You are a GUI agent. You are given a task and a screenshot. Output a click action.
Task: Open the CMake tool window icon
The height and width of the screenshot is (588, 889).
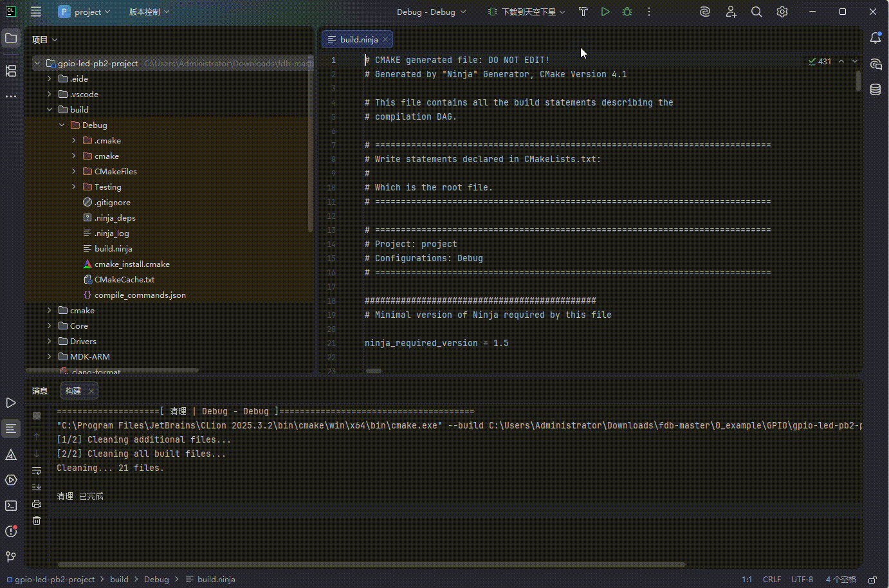(11, 455)
